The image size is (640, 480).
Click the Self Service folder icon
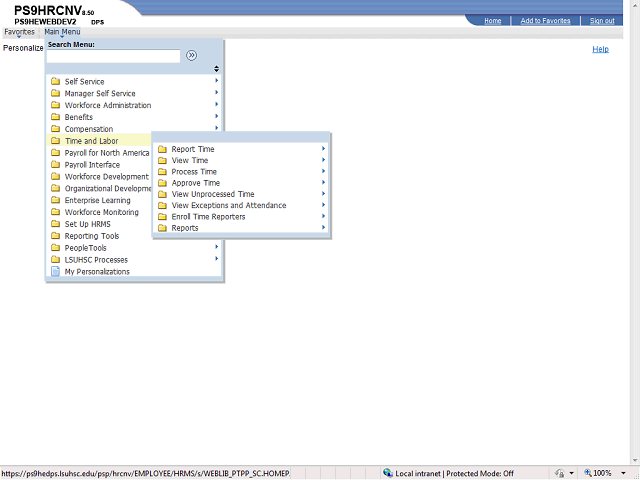pyautogui.click(x=56, y=82)
